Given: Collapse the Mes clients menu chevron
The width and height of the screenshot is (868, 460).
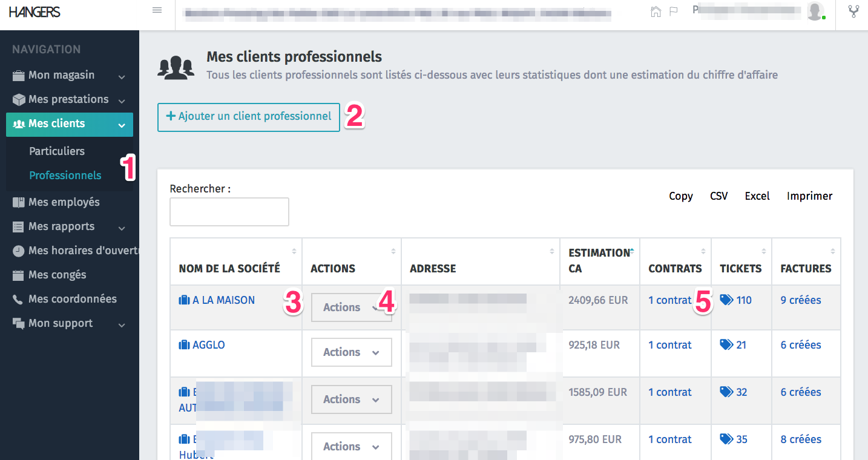Looking at the screenshot, I should (x=122, y=125).
